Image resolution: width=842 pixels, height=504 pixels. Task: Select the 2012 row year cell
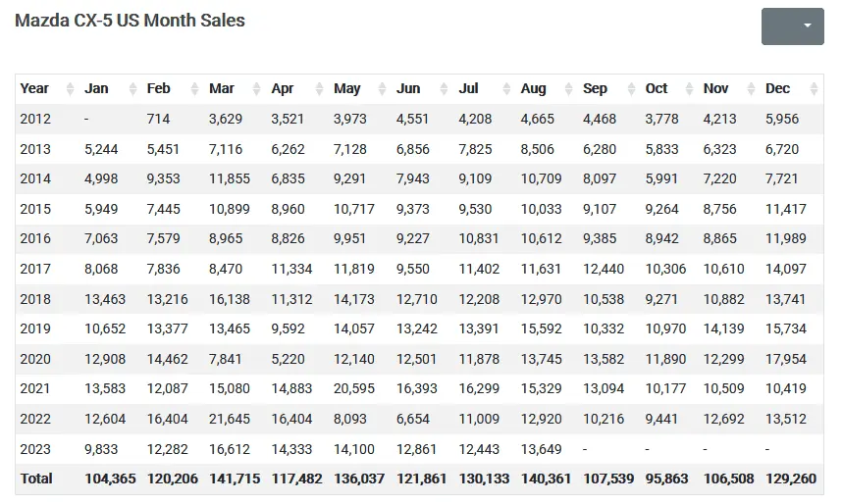click(x=35, y=119)
